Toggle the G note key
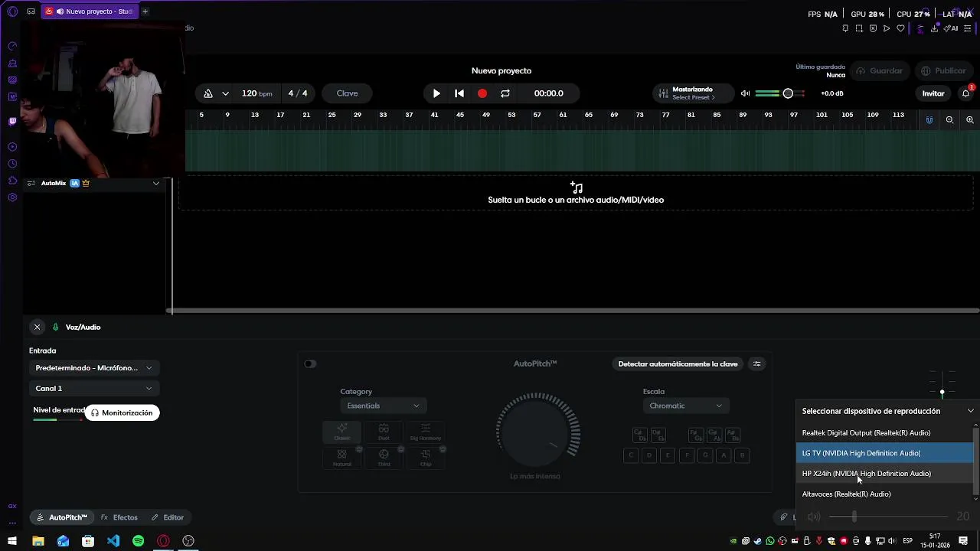Viewport: 980px width, 551px height. click(x=705, y=455)
